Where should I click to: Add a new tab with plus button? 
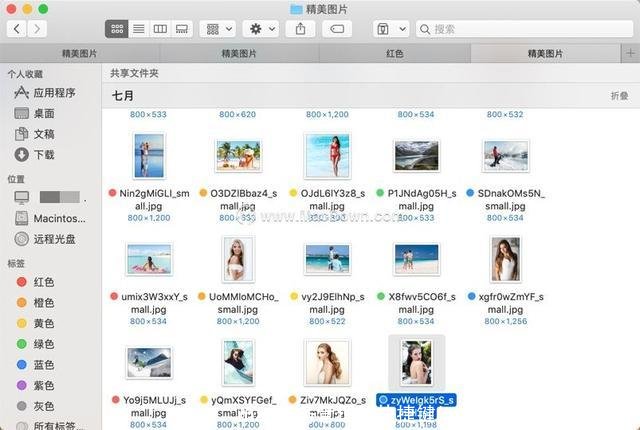[x=630, y=53]
